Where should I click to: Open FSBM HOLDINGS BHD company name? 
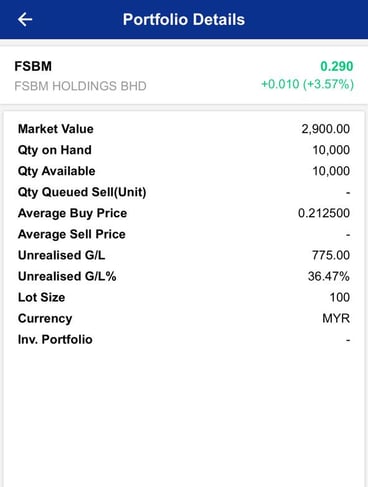pyautogui.click(x=80, y=86)
